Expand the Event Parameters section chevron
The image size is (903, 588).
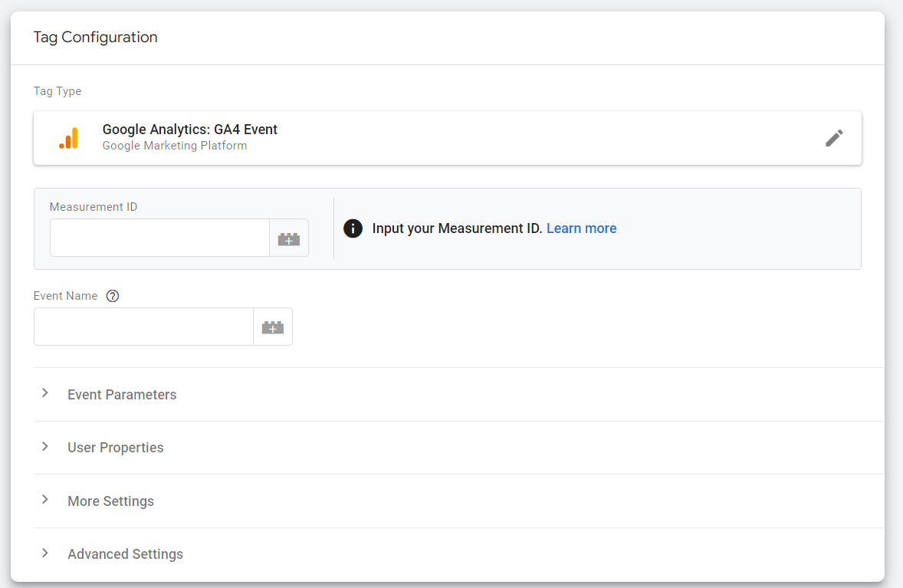coord(45,393)
